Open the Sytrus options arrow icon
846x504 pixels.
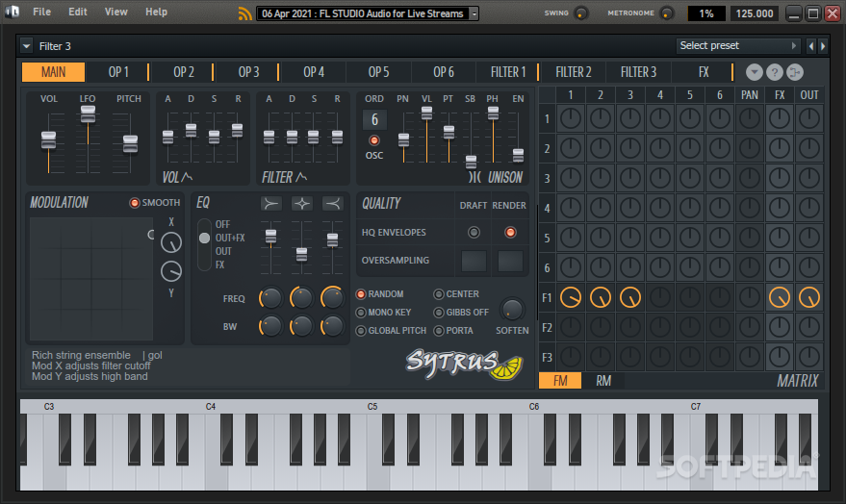pos(755,72)
